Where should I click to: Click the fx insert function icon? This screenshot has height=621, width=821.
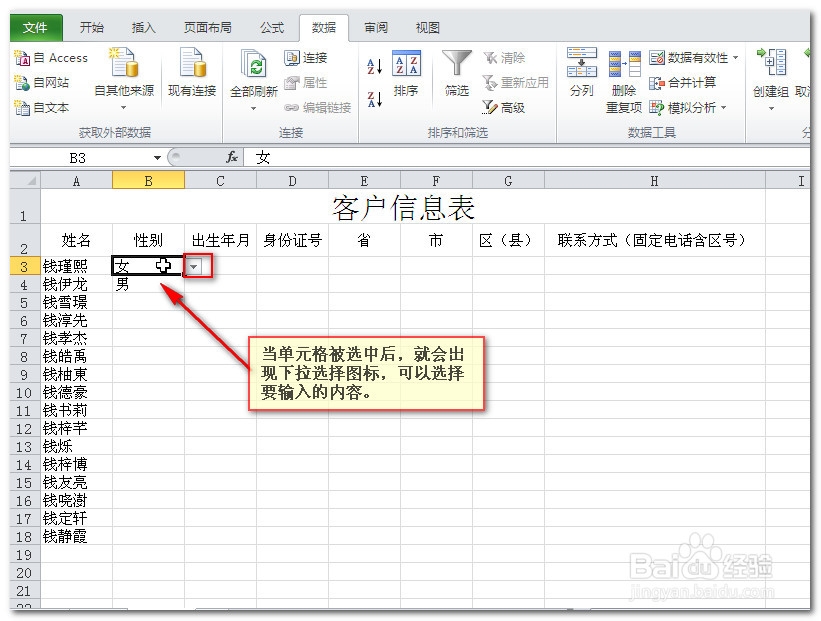click(232, 157)
